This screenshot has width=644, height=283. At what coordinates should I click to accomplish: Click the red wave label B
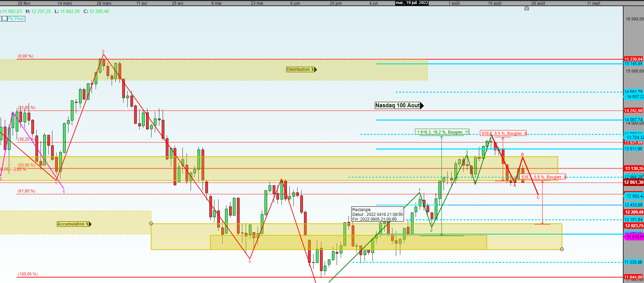click(x=522, y=155)
